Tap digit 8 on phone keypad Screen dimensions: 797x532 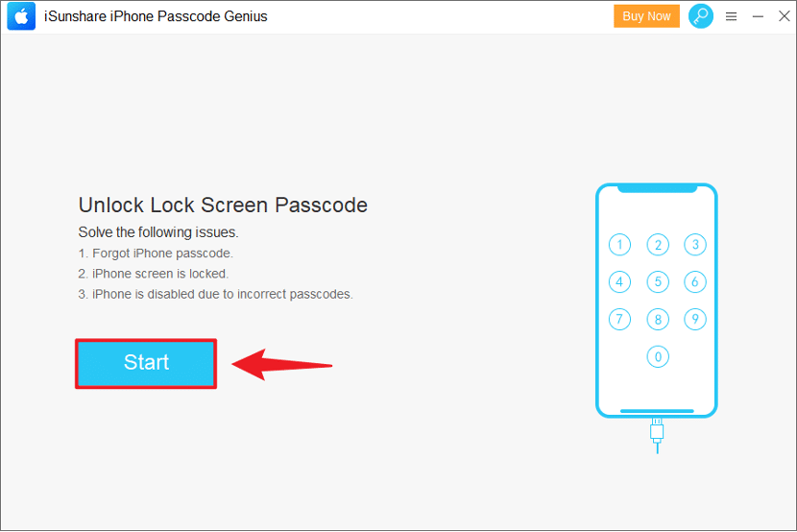[x=658, y=319]
